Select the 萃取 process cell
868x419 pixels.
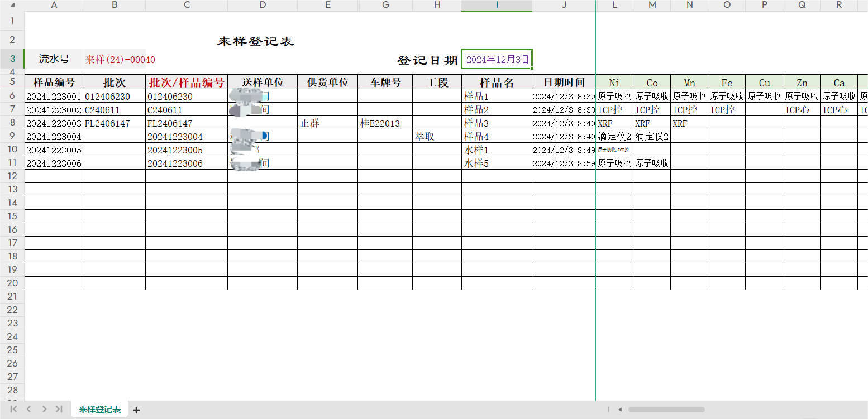[425, 137]
